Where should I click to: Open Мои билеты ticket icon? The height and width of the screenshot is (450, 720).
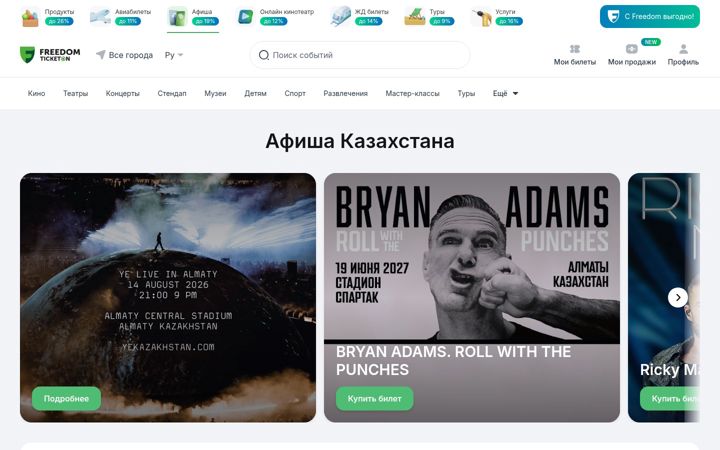tap(574, 49)
